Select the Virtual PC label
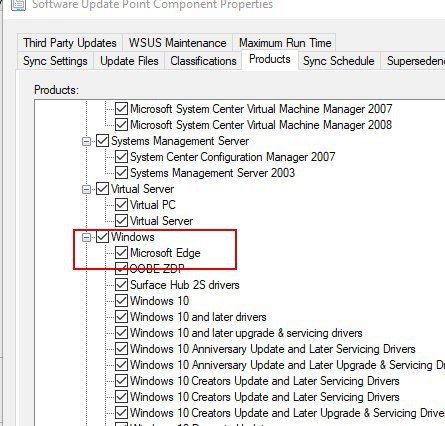The height and width of the screenshot is (426, 445). pyautogui.click(x=153, y=205)
